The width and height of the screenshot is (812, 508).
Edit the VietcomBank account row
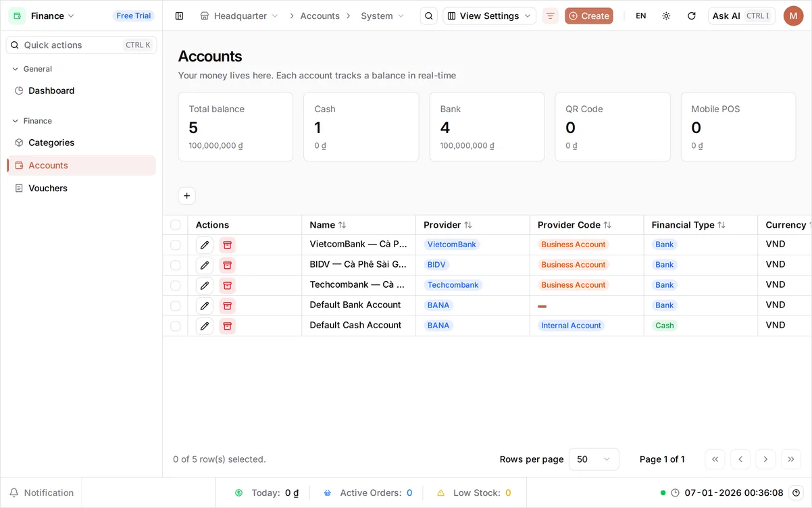(x=205, y=245)
